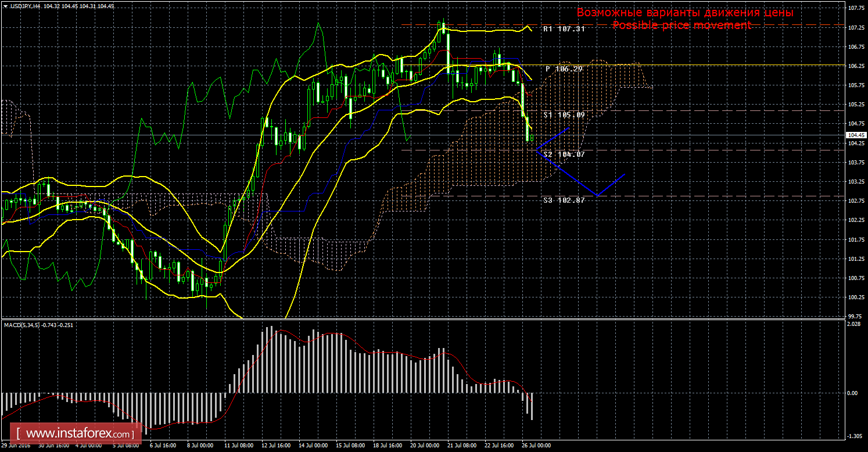The image size is (868, 452).
Task: Click the MACD scale value 0.00
Action: coord(853,393)
